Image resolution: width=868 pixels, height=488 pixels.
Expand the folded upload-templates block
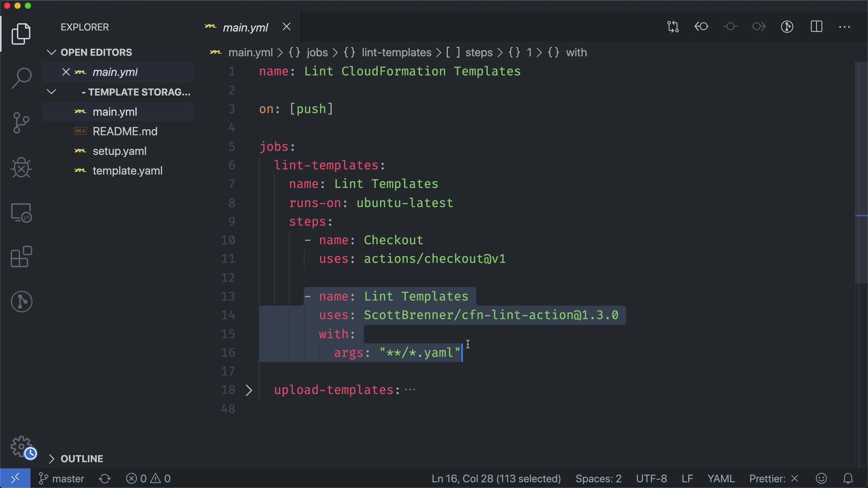point(249,390)
